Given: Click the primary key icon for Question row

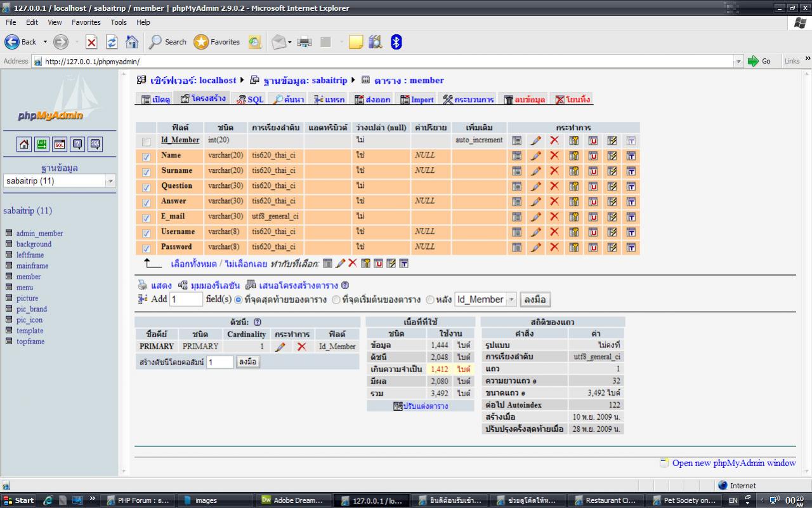Looking at the screenshot, I should [x=574, y=186].
